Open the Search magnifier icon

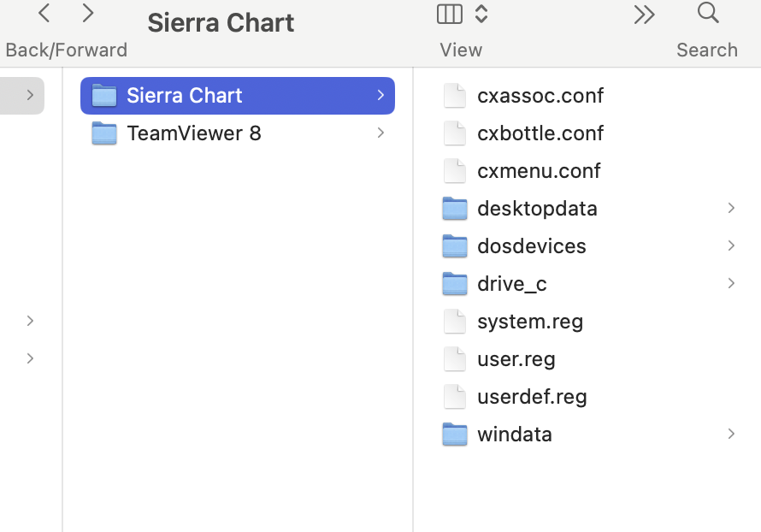(708, 13)
